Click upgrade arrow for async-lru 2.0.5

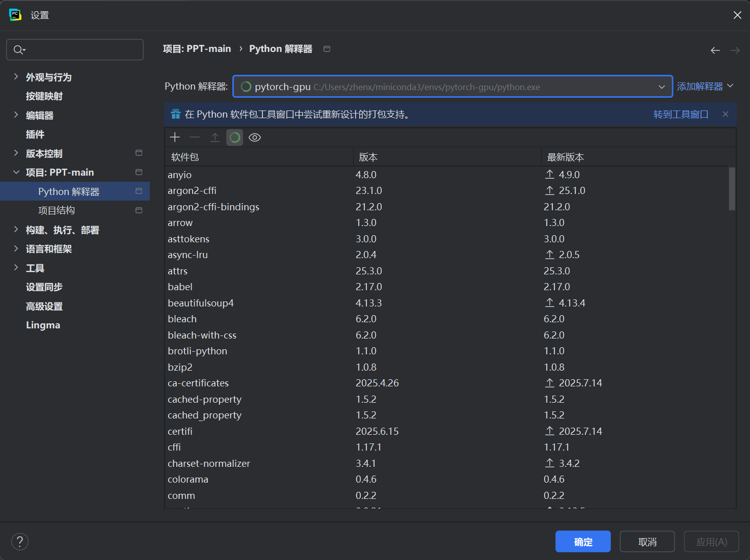[x=550, y=255]
